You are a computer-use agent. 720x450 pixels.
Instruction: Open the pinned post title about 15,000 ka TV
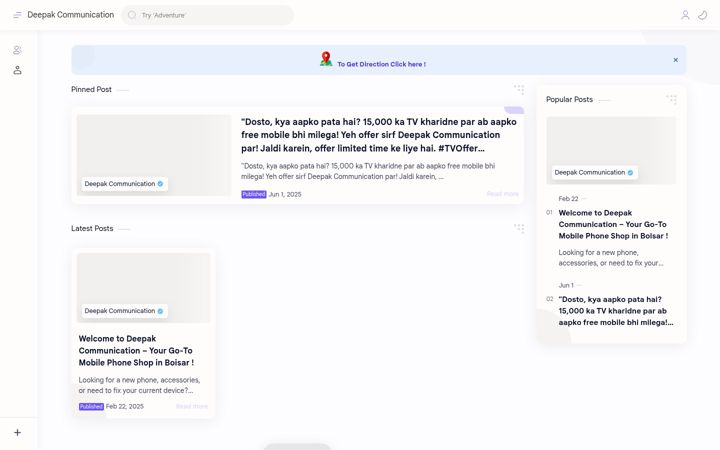[379, 135]
